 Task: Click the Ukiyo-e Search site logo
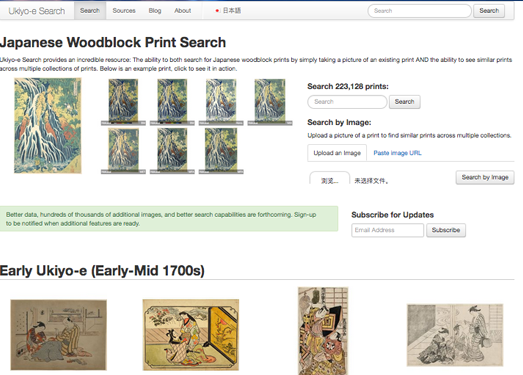pos(37,11)
